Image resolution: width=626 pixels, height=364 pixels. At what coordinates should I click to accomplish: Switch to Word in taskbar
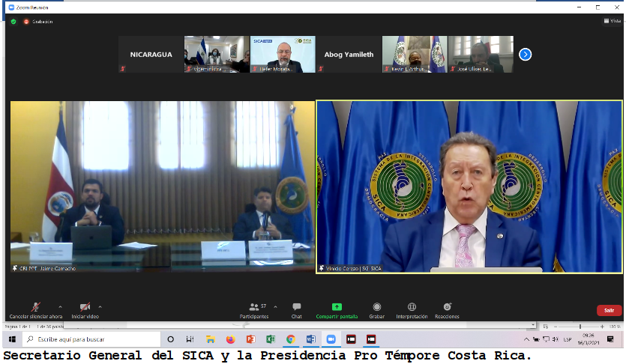[x=311, y=339]
